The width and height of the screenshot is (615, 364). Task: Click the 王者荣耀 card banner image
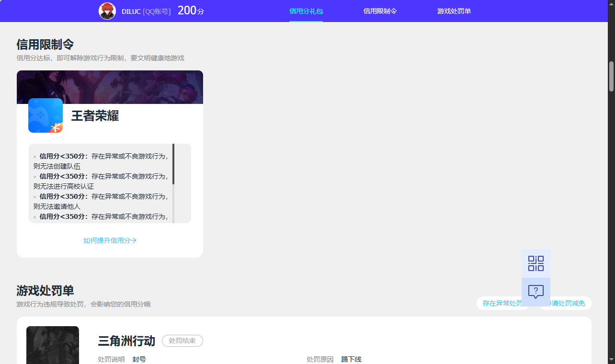(x=110, y=87)
